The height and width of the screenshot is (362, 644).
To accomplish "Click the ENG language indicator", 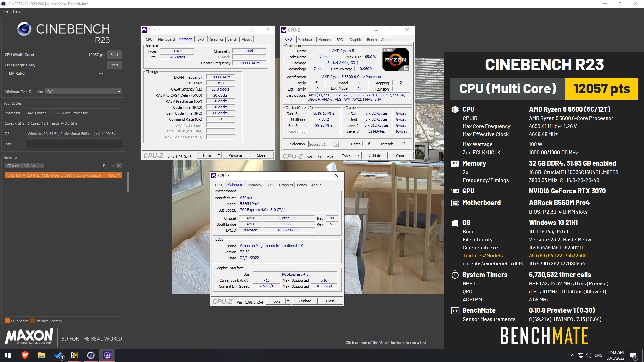I will (x=598, y=355).
